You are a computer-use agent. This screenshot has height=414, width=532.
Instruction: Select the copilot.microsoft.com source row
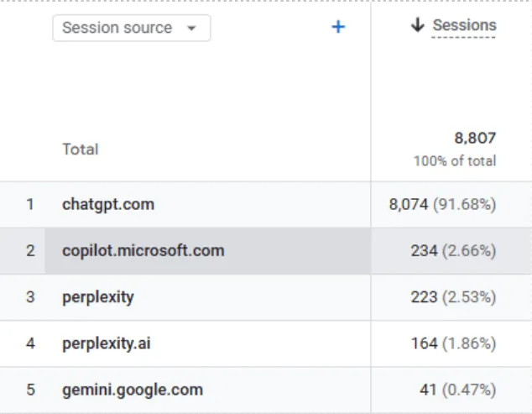(143, 250)
